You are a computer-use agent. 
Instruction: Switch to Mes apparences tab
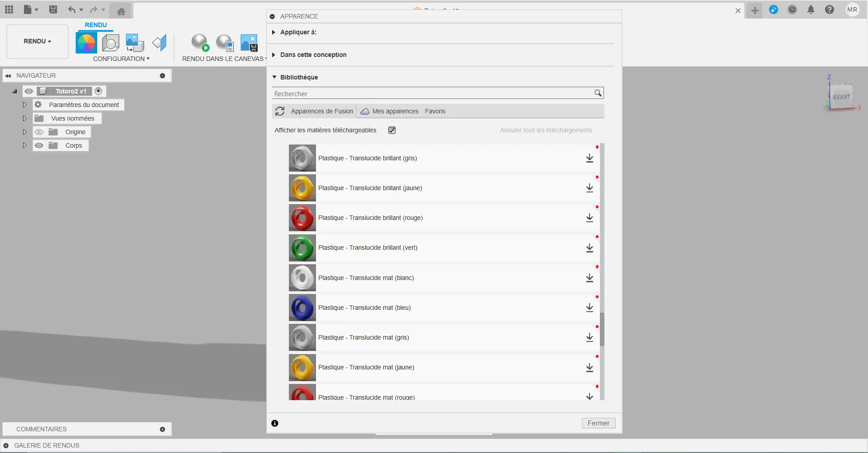(x=390, y=111)
